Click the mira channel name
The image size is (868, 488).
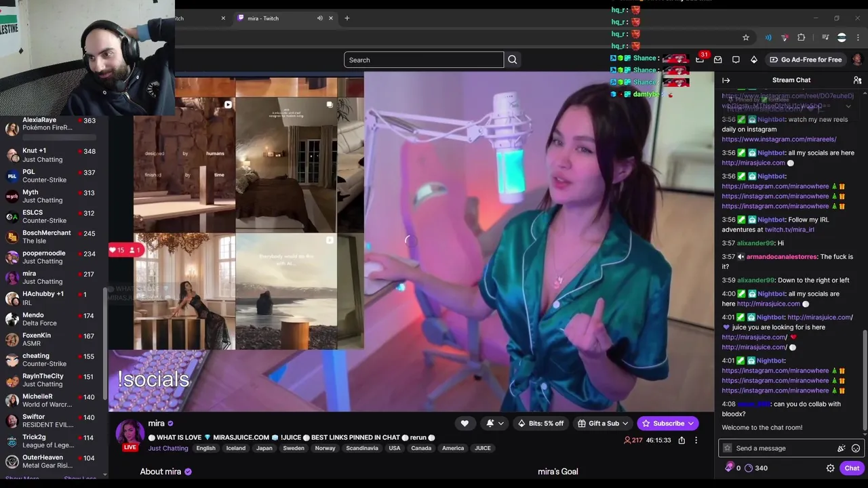[157, 424]
